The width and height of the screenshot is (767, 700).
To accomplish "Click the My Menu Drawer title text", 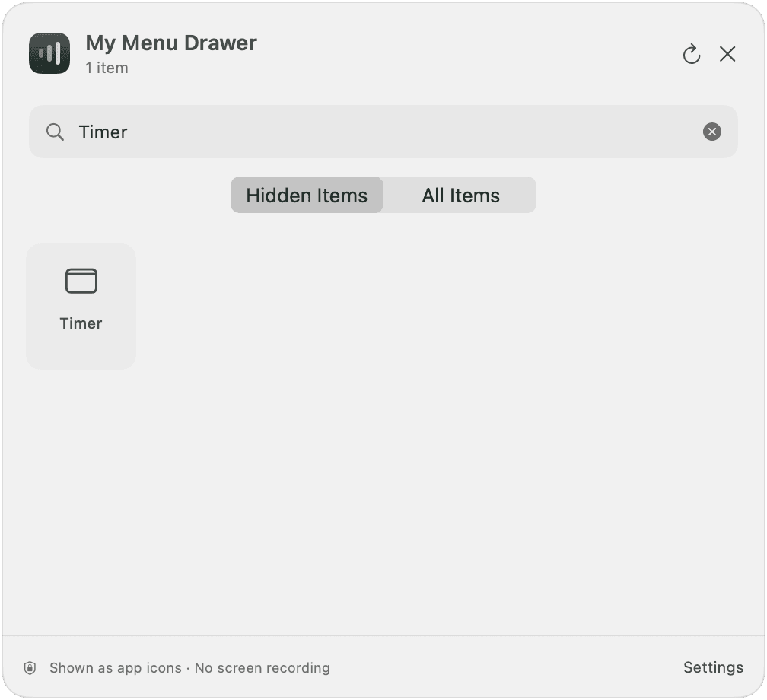I will click(x=170, y=43).
